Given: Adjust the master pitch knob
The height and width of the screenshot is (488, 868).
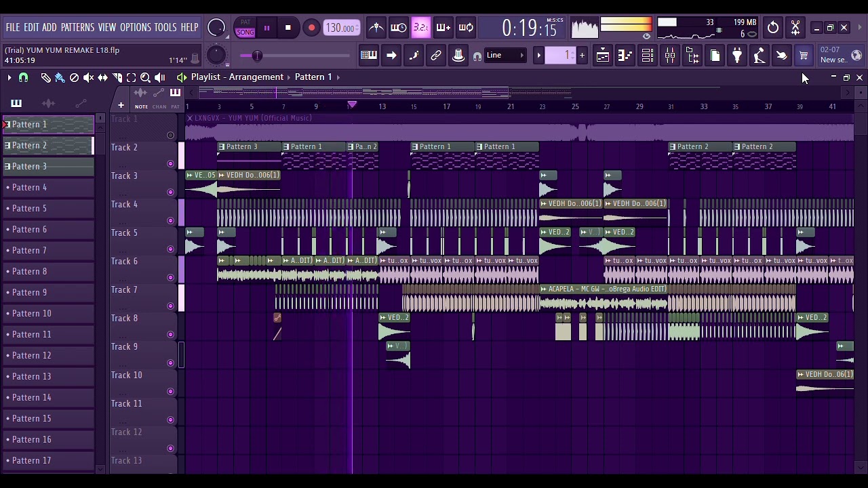Looking at the screenshot, I should pos(216,55).
